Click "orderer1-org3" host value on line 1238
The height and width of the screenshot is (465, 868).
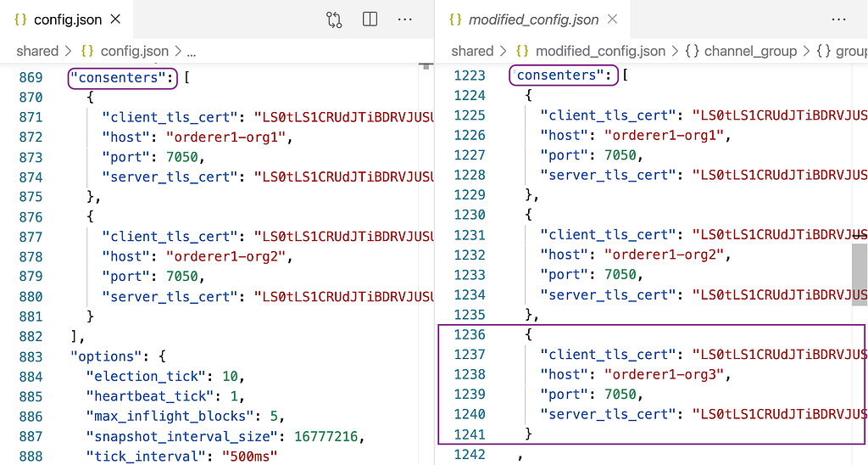click(x=664, y=375)
